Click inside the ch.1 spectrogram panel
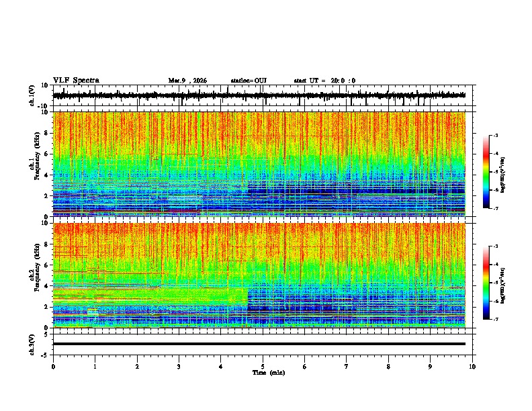Screen dimensions: 532x411 pos(259,164)
